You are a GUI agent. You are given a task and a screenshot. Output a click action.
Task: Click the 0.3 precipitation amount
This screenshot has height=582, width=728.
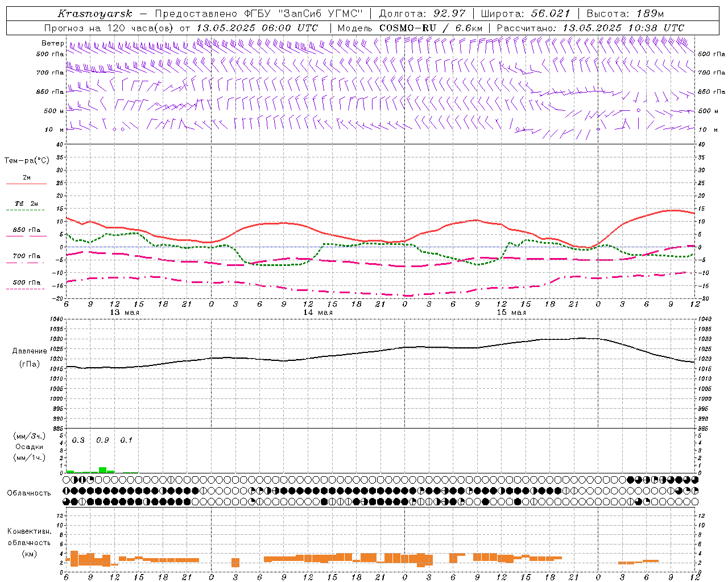pyautogui.click(x=78, y=440)
